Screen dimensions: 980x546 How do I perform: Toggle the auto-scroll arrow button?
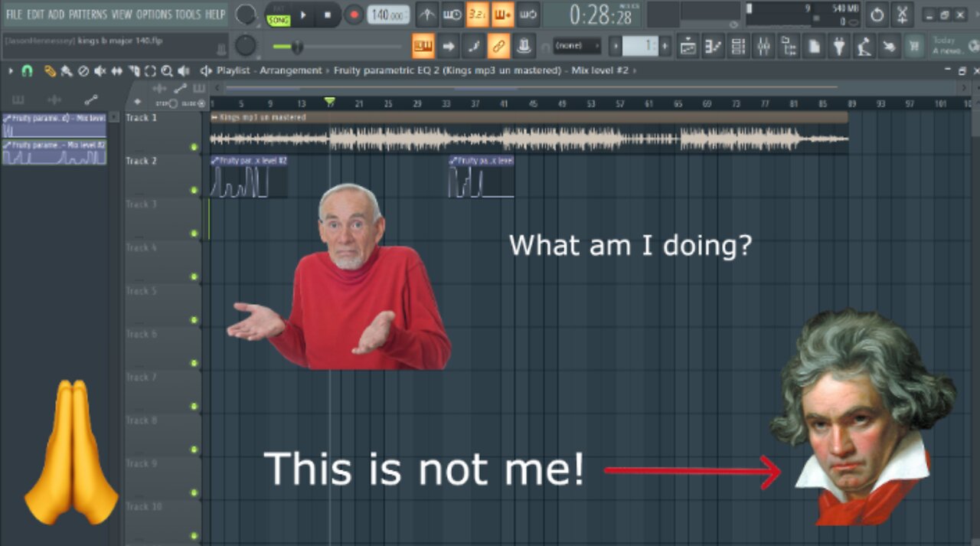[x=449, y=46]
